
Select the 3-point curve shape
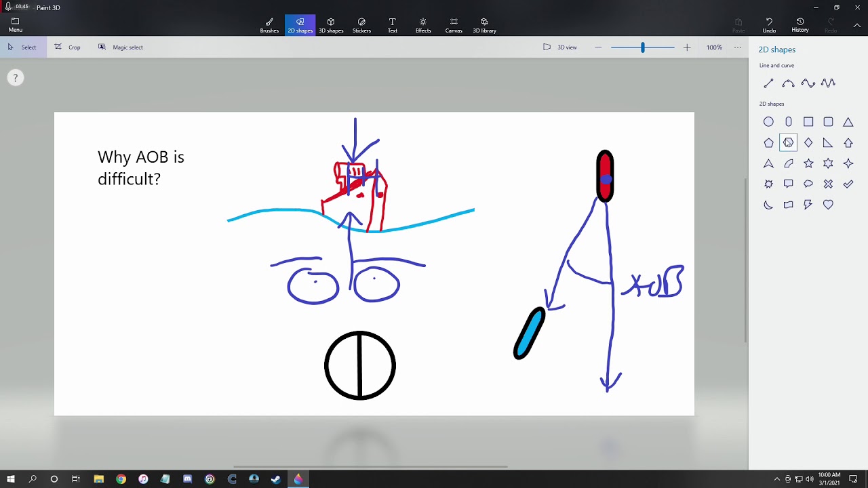tap(808, 83)
